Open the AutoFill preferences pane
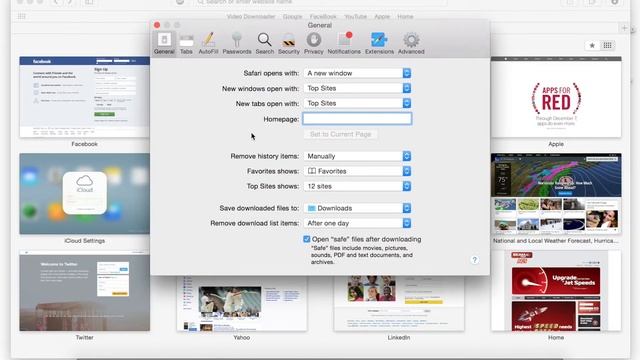 click(208, 43)
